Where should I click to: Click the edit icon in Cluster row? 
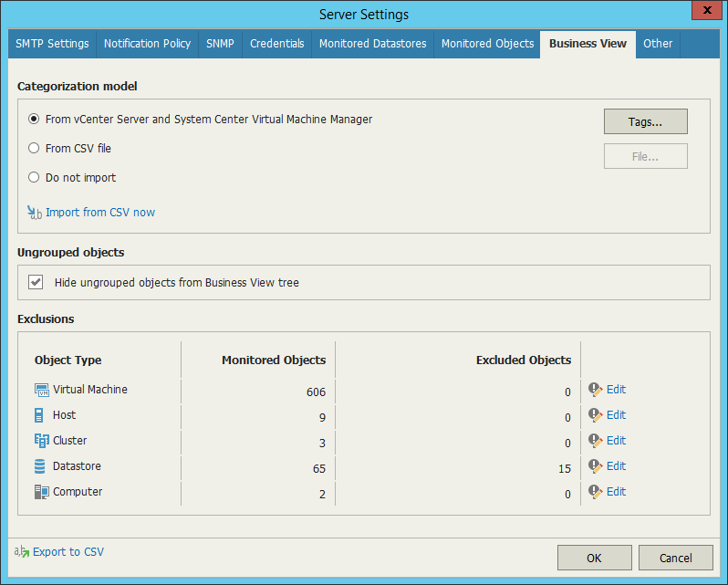[x=595, y=441]
